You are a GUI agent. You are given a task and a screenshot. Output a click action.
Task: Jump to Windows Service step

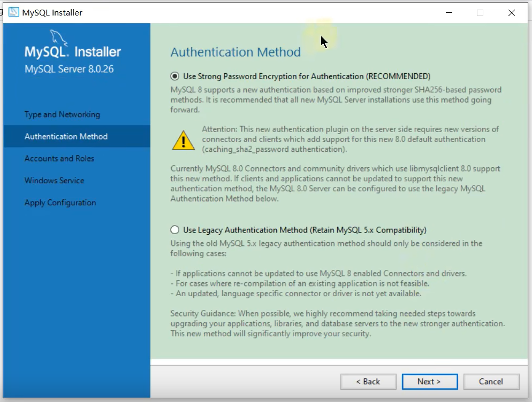click(x=54, y=181)
